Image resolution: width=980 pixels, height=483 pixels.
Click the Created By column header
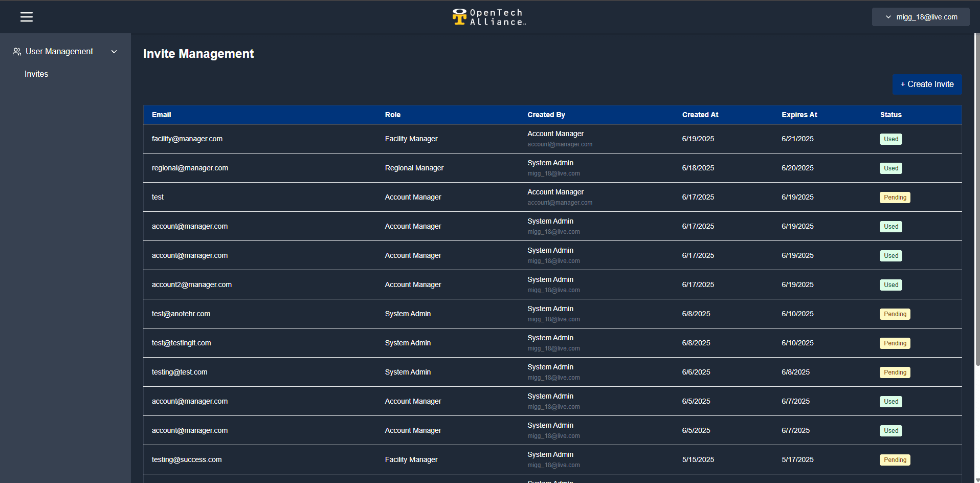pyautogui.click(x=546, y=115)
